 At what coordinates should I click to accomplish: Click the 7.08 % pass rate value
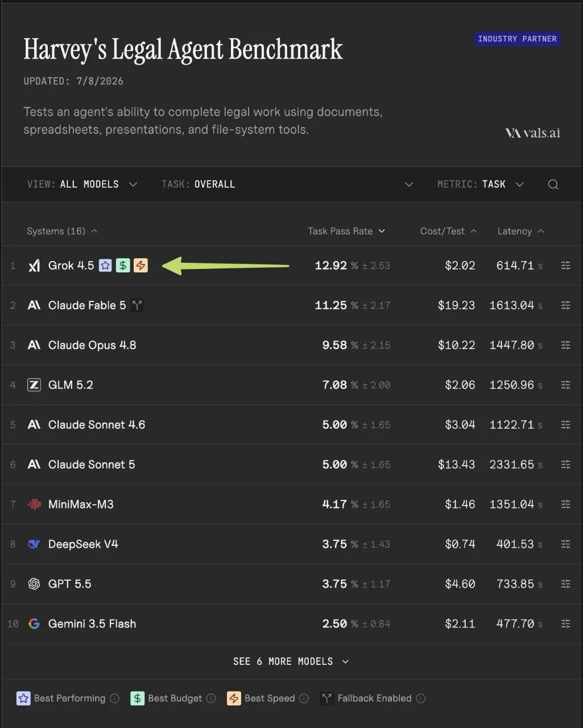click(340, 385)
